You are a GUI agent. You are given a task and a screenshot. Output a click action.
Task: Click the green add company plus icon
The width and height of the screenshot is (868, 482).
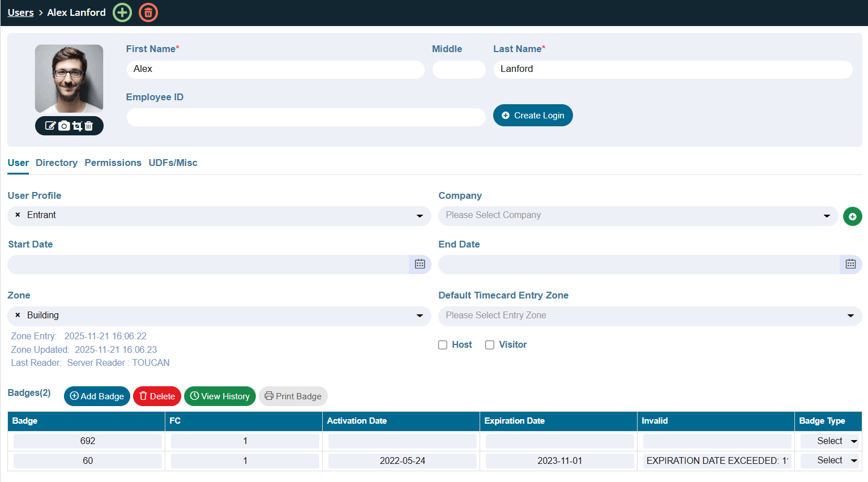tap(852, 216)
